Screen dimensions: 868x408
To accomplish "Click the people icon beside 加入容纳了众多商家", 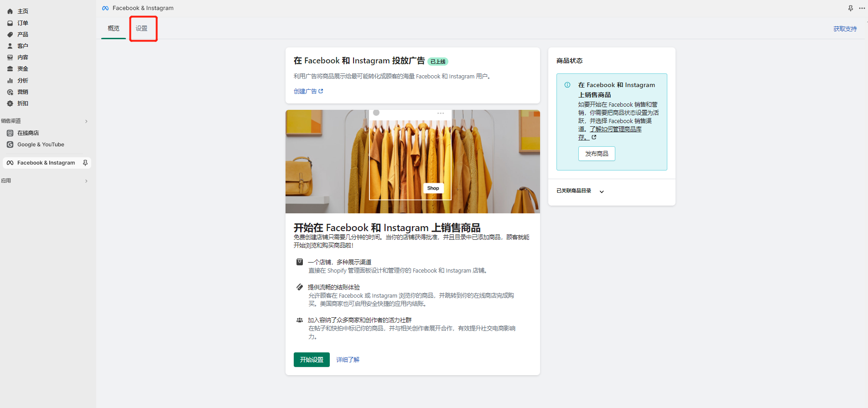I will point(300,320).
